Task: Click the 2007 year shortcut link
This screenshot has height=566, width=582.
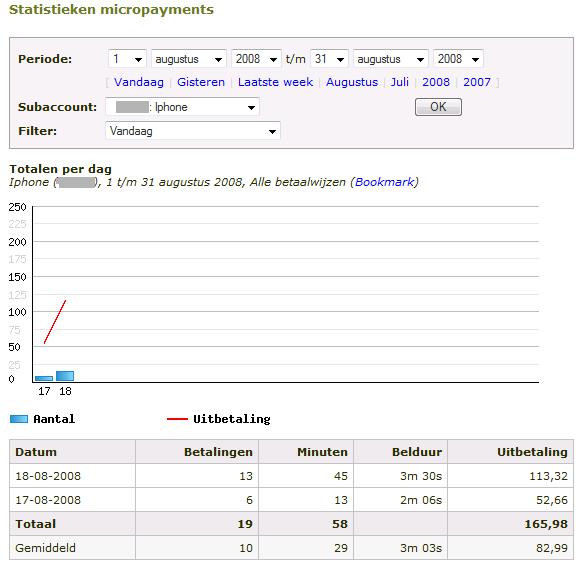Action: [477, 82]
